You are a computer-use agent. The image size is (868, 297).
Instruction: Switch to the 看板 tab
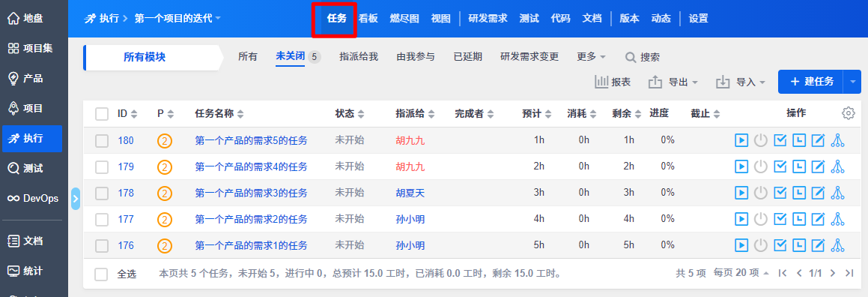(368, 18)
